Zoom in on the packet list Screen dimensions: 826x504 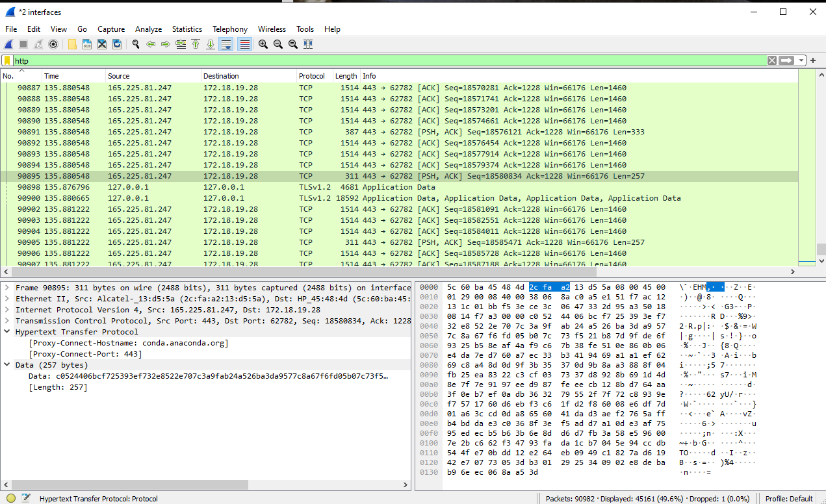coord(262,44)
